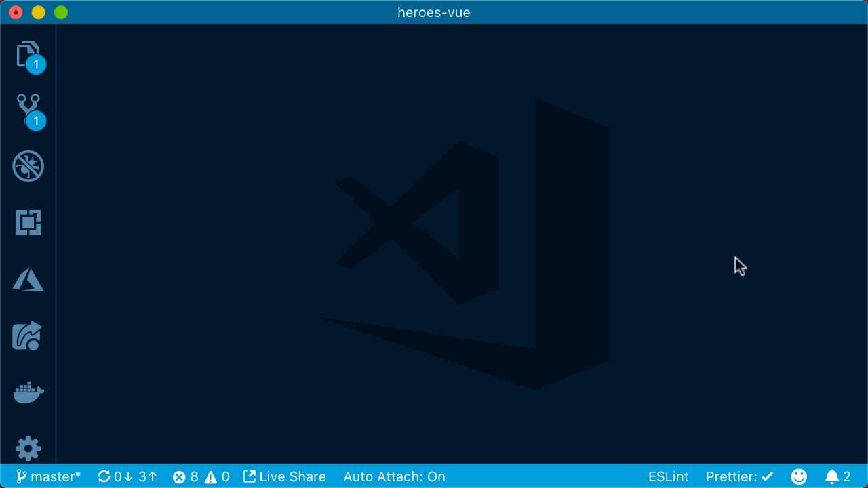Click the Source Control badge showing 1
This screenshot has width=868, height=488.
tap(35, 121)
